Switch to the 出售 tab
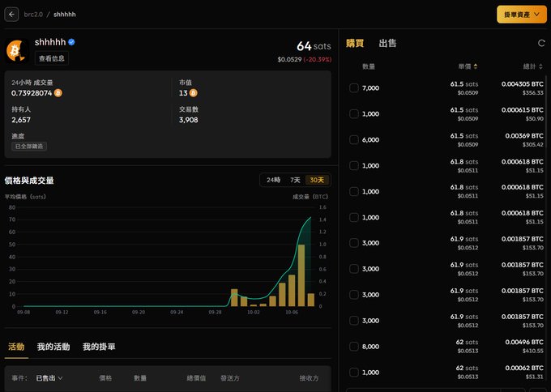 [387, 43]
